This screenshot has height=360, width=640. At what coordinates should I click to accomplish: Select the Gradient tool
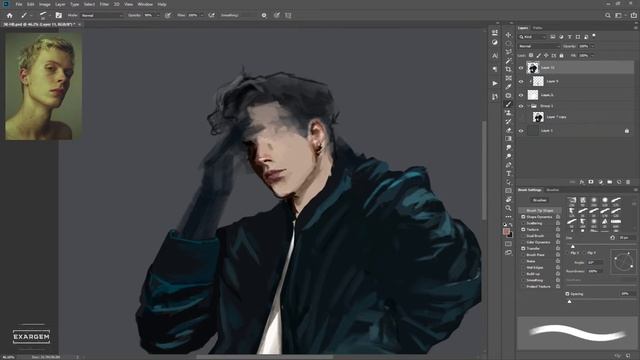[x=508, y=139]
